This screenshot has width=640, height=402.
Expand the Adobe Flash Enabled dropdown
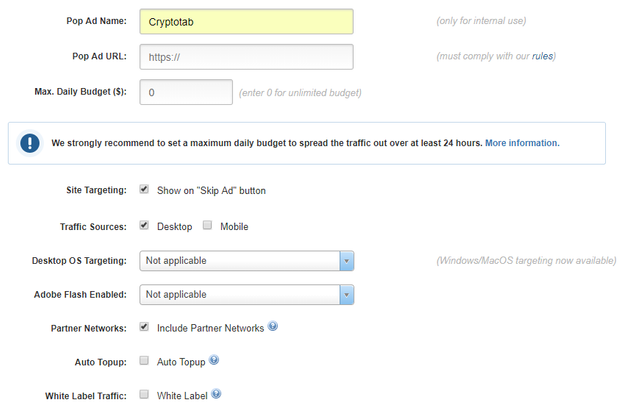pyautogui.click(x=238, y=295)
